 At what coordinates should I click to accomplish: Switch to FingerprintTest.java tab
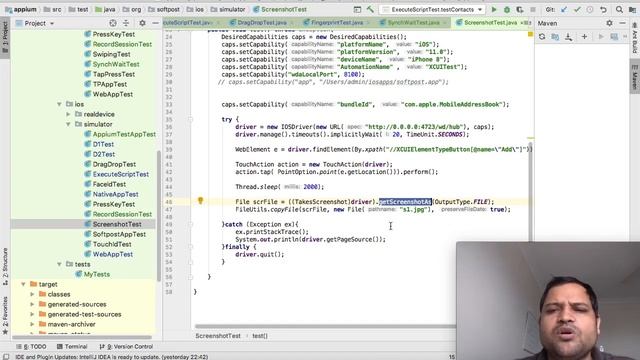[337, 23]
